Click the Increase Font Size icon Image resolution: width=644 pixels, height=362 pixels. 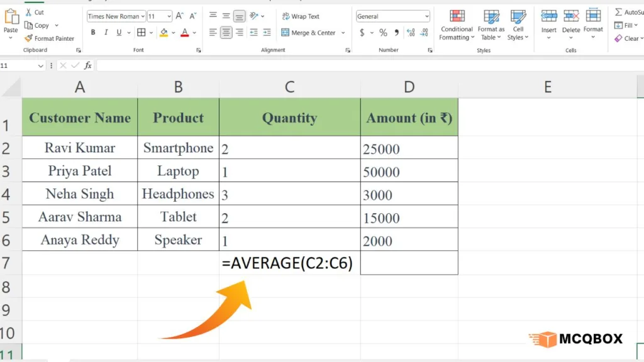[x=180, y=16]
